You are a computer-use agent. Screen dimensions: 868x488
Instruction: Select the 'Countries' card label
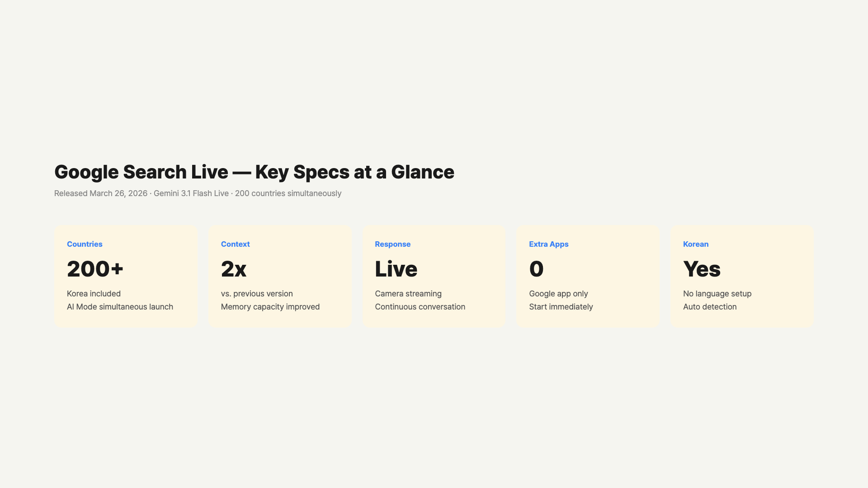tap(85, 244)
